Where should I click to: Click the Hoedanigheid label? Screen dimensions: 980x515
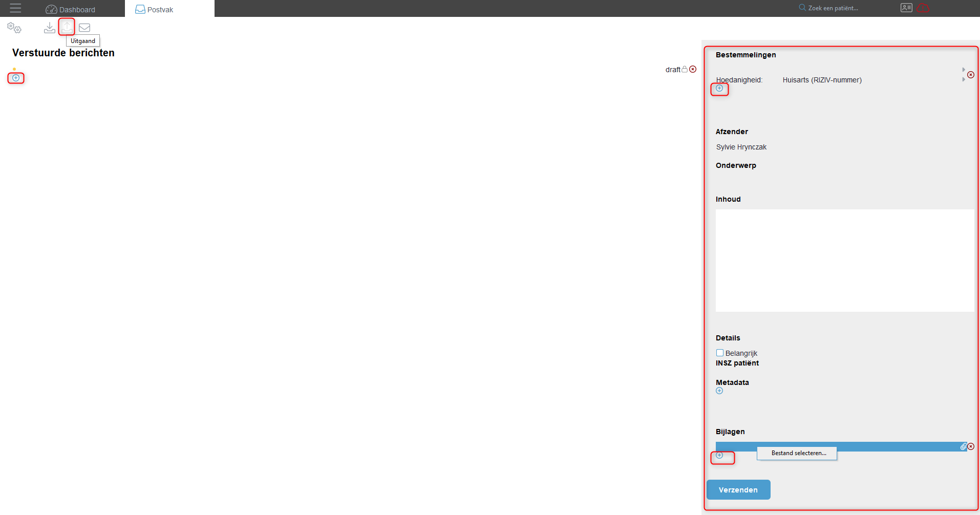point(739,80)
